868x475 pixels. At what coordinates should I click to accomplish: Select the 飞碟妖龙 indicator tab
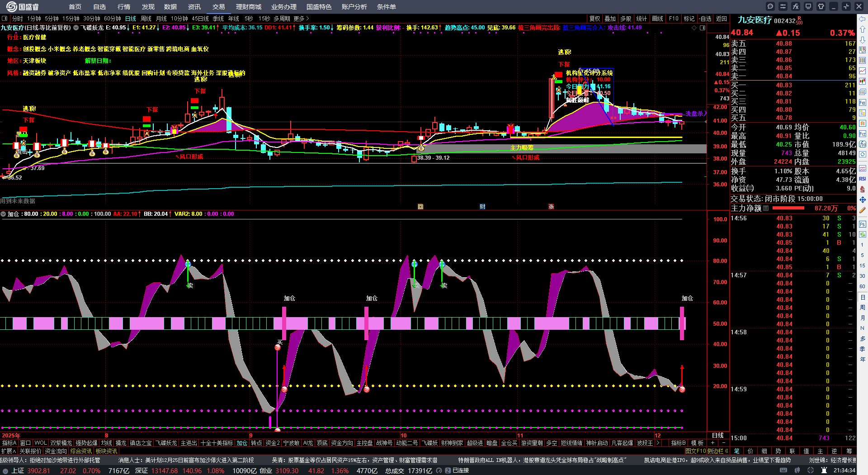[x=166, y=443]
